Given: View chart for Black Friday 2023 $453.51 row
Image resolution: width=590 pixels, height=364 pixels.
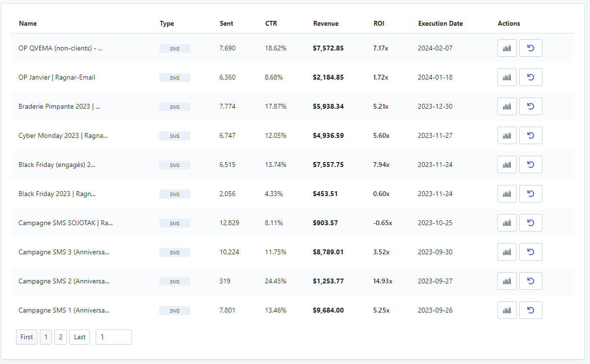Looking at the screenshot, I should tap(507, 194).
